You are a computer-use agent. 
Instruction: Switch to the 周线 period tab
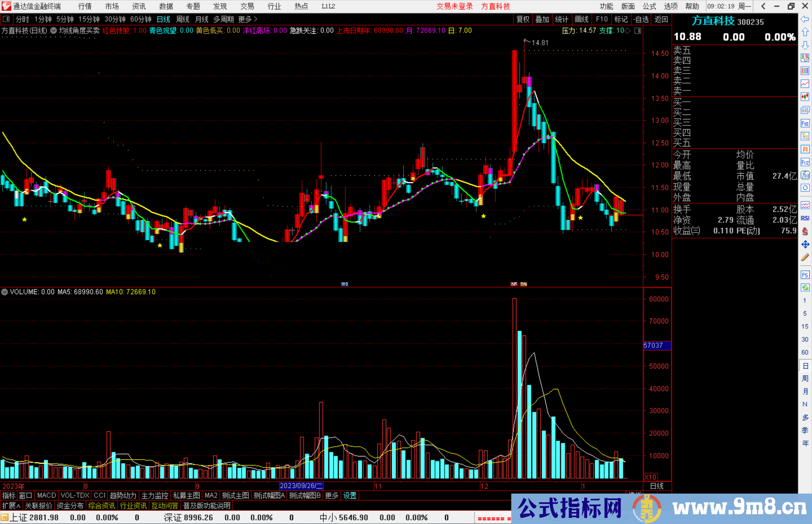(x=183, y=19)
